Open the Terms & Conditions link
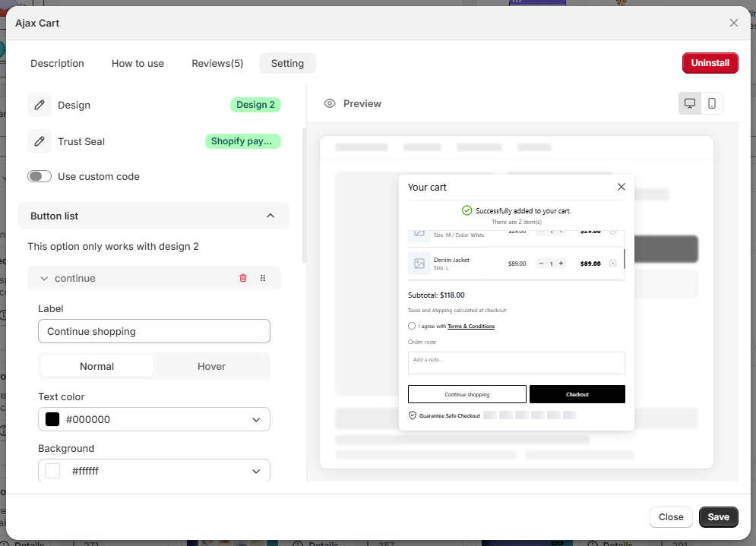 click(x=471, y=327)
